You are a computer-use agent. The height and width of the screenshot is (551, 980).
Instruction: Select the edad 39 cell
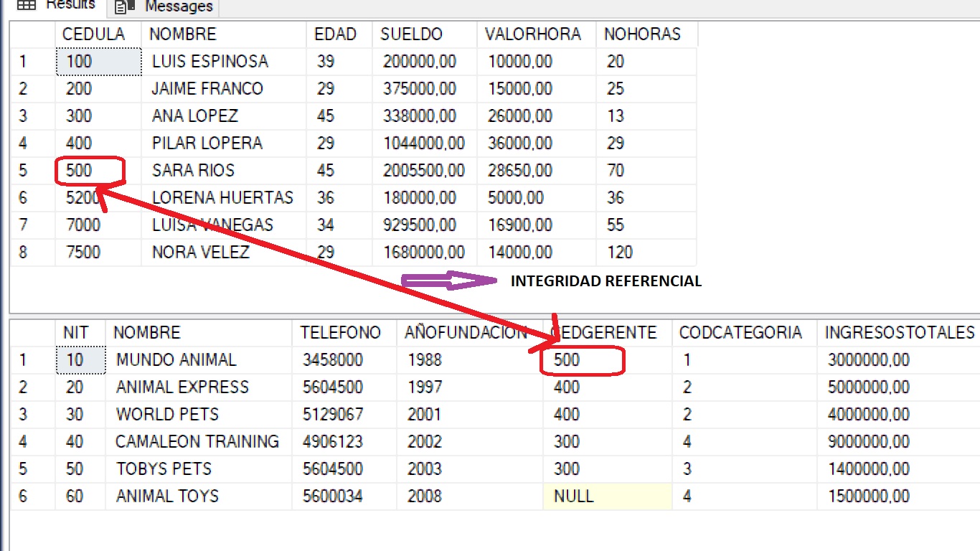click(x=339, y=62)
